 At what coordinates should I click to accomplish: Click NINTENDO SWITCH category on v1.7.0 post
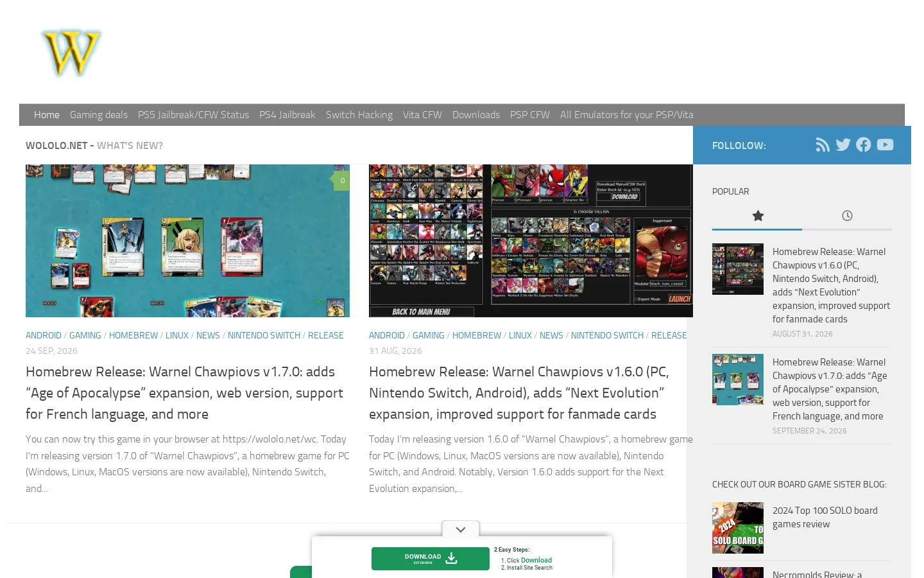coord(264,335)
